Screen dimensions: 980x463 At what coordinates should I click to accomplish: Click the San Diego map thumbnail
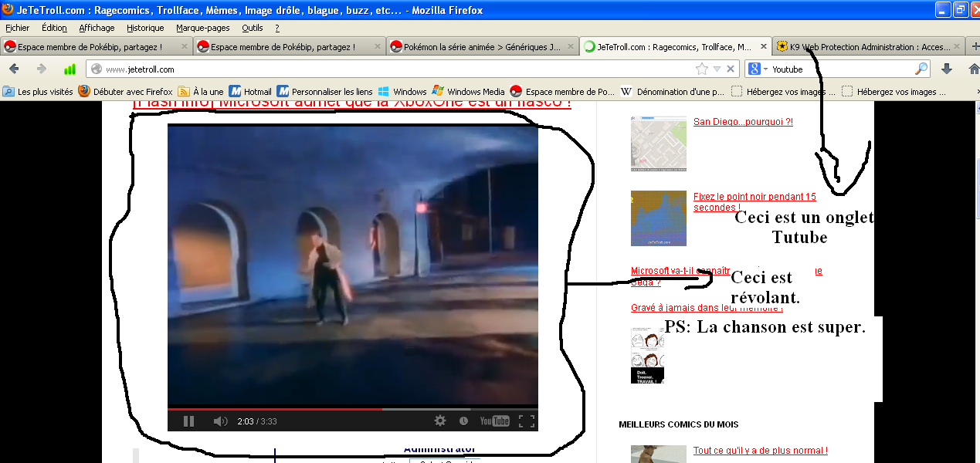659,144
